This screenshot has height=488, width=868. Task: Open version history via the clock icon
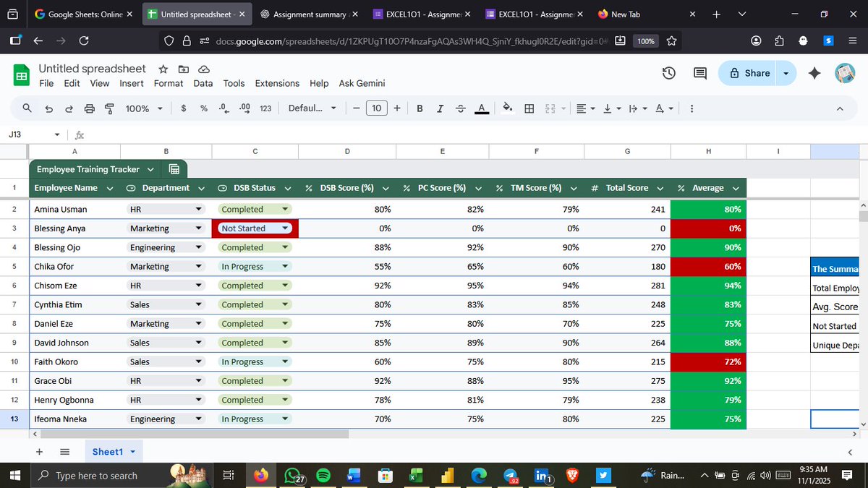(668, 73)
